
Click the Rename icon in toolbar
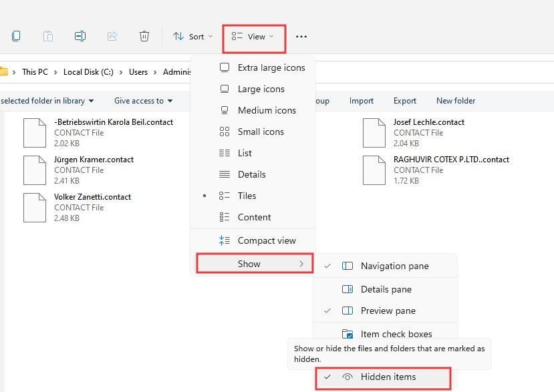click(x=80, y=36)
